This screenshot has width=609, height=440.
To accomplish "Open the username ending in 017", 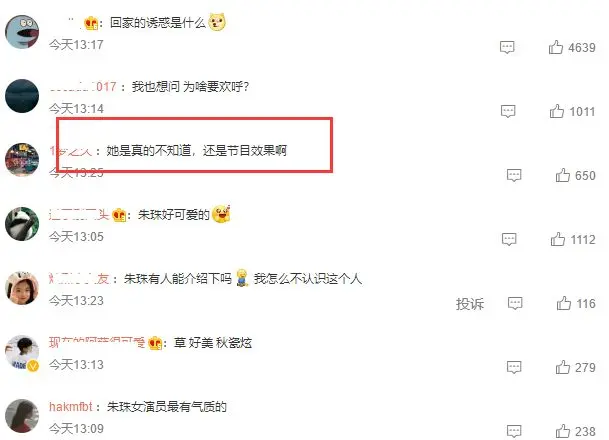I will tap(83, 86).
